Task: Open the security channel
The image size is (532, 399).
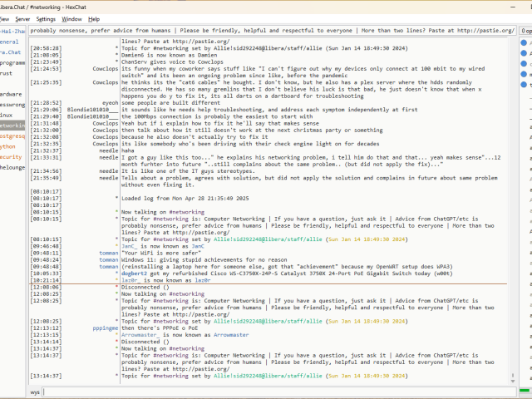Action: click(x=10, y=156)
